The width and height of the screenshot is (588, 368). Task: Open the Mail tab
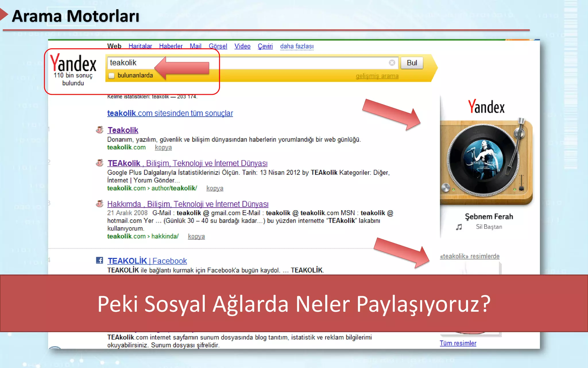click(196, 46)
